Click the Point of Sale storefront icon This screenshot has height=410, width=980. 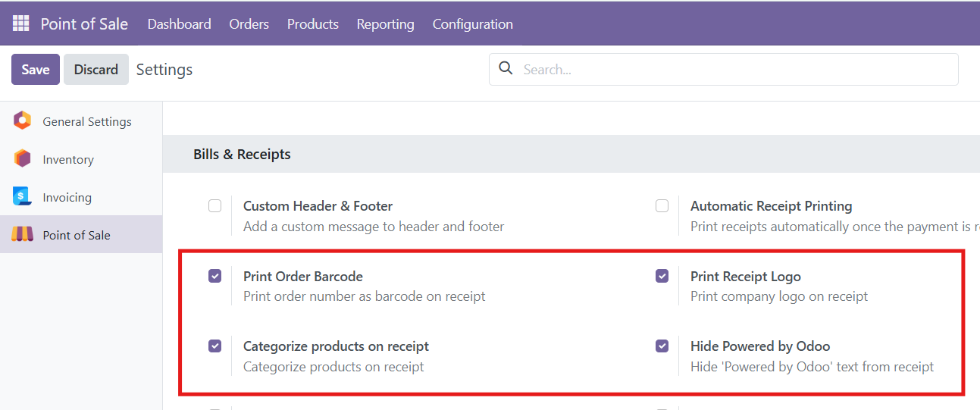pyautogui.click(x=23, y=235)
